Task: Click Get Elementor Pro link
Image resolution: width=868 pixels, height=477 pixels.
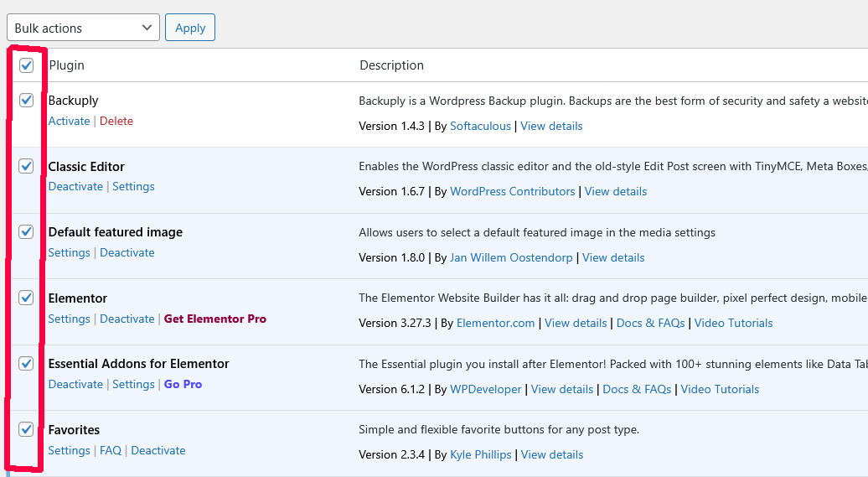Action: pos(215,319)
